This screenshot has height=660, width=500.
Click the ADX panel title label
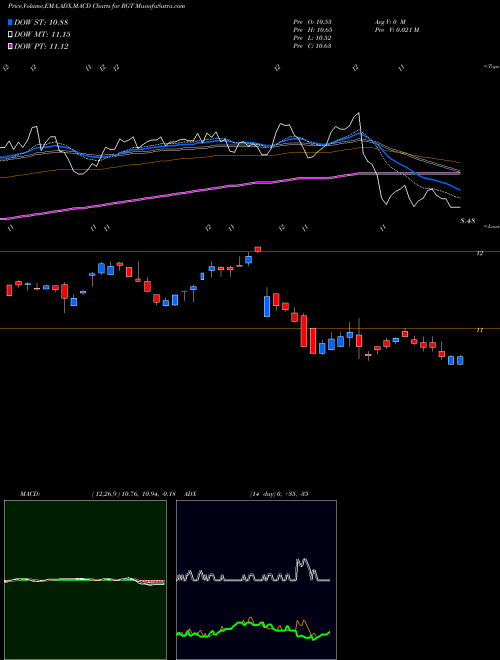(x=191, y=494)
